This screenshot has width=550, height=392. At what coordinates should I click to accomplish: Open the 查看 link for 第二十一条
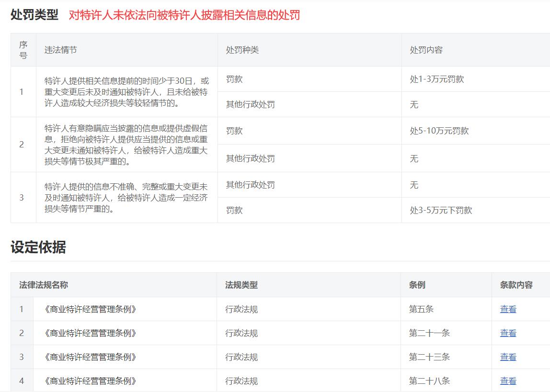508,333
